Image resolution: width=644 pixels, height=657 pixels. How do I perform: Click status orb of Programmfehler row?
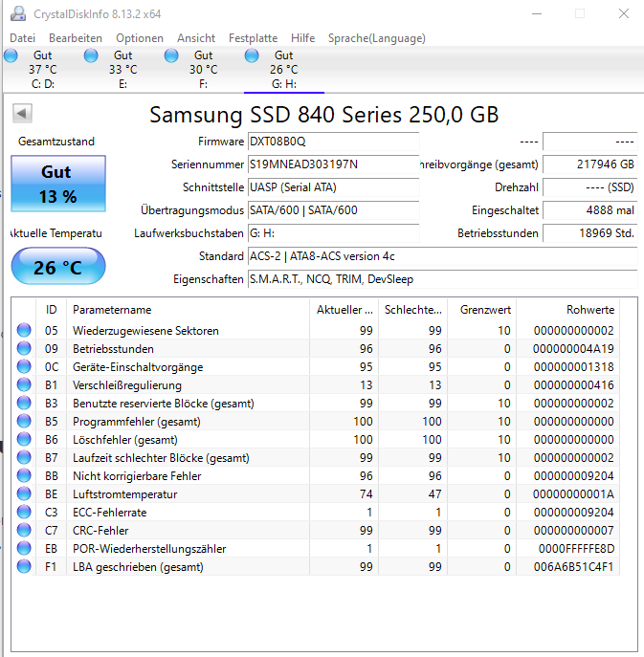coord(24,421)
